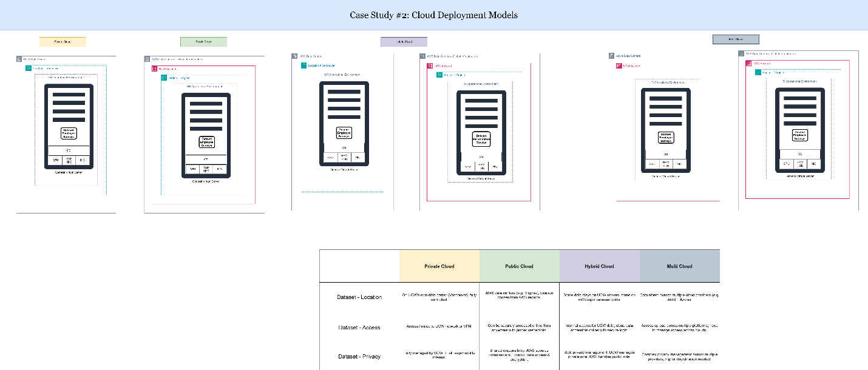Select General Virtual Server caption under the Public Cloud server
Image resolution: width=868 pixels, height=370 pixels.
[x=206, y=181]
